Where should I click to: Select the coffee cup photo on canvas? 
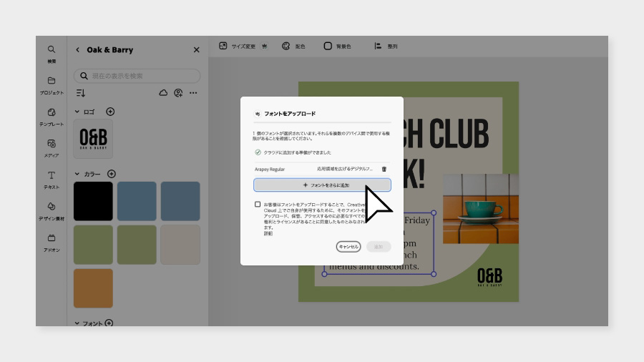point(481,208)
